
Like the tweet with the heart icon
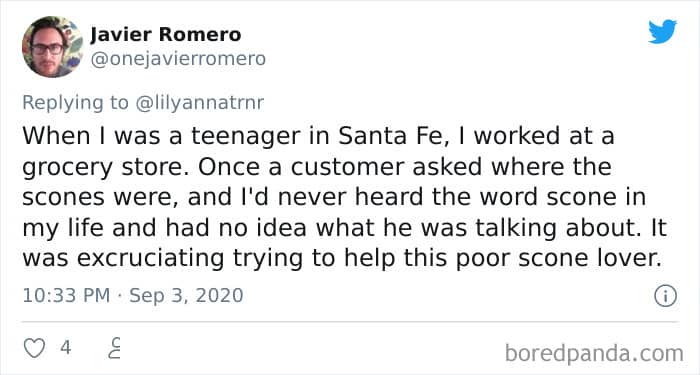point(34,348)
